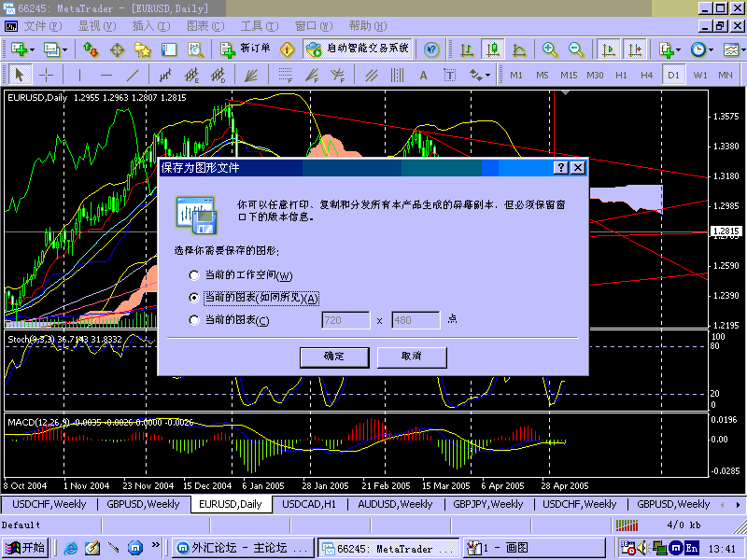Switch to 画图 in the taskbar
This screenshot has height=560, width=747.
[x=532, y=548]
